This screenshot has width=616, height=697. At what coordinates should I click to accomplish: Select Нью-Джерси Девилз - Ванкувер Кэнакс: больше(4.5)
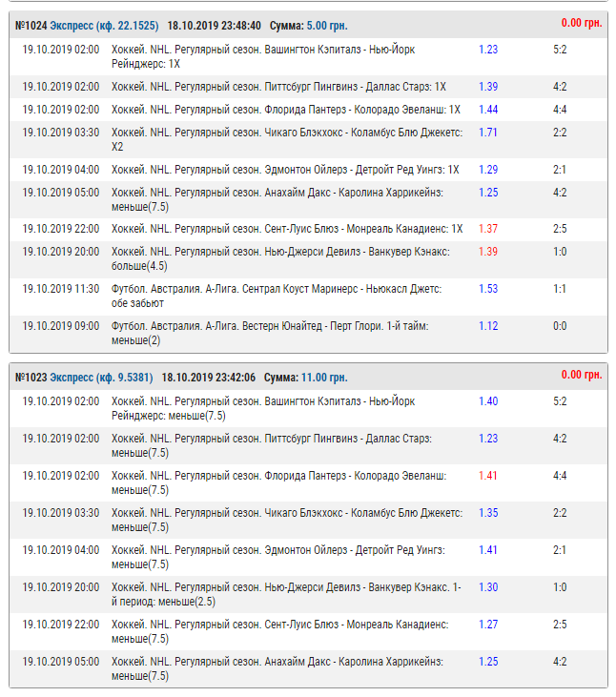(x=308, y=259)
